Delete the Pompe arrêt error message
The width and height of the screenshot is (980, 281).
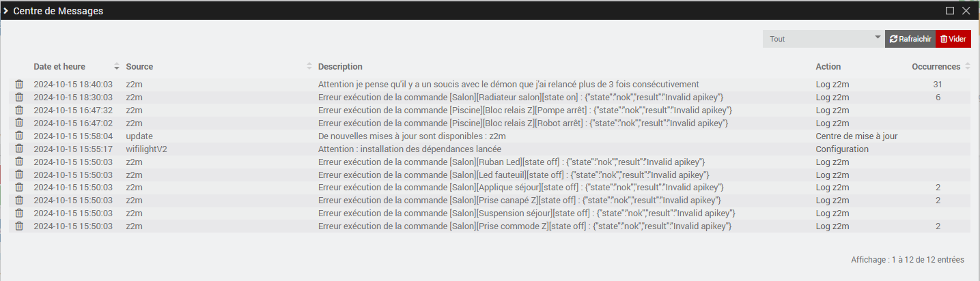19,110
